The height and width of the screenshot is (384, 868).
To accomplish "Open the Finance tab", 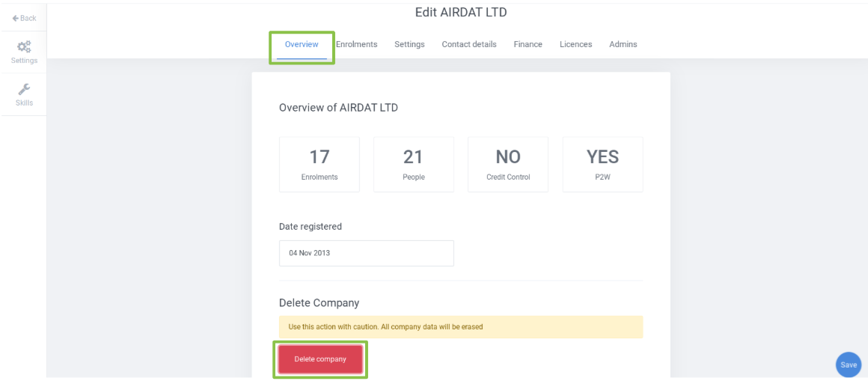I will pos(528,44).
